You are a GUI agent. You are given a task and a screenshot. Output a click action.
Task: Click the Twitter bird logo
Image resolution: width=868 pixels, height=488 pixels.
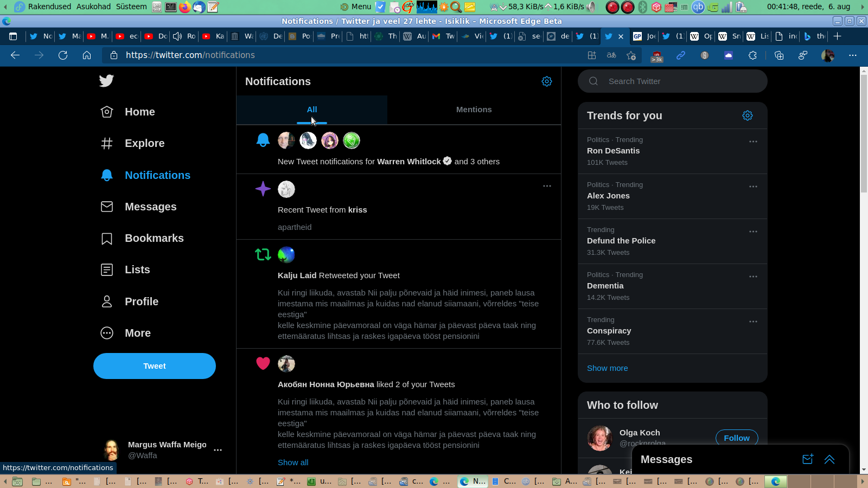pos(106,81)
